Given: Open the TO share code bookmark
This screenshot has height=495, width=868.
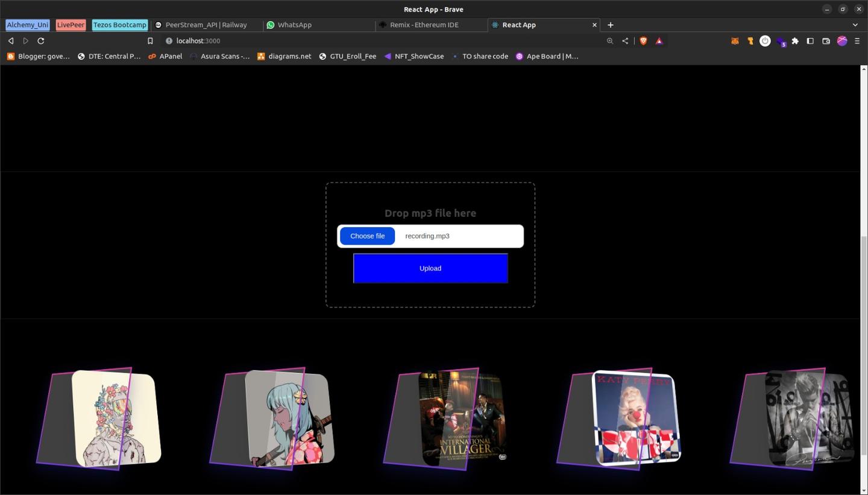Looking at the screenshot, I should pos(480,56).
